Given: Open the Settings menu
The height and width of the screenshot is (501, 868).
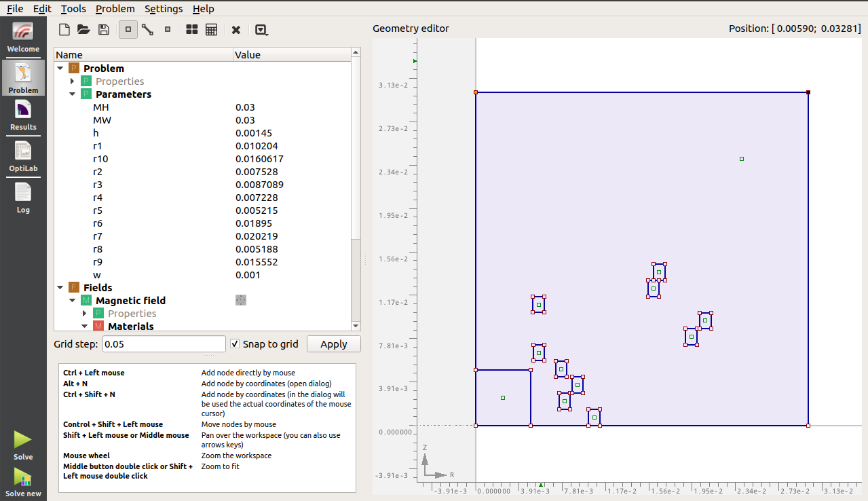Looking at the screenshot, I should click(x=164, y=9).
